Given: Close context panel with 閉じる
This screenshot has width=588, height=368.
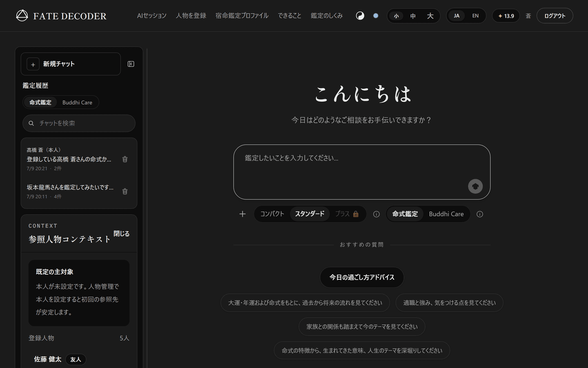Looking at the screenshot, I should [x=122, y=233].
